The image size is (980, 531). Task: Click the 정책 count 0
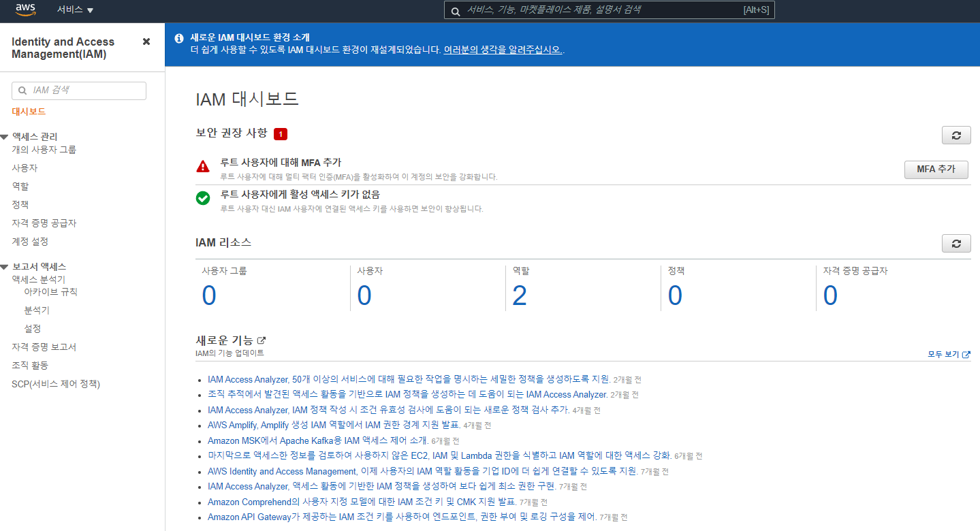click(675, 295)
